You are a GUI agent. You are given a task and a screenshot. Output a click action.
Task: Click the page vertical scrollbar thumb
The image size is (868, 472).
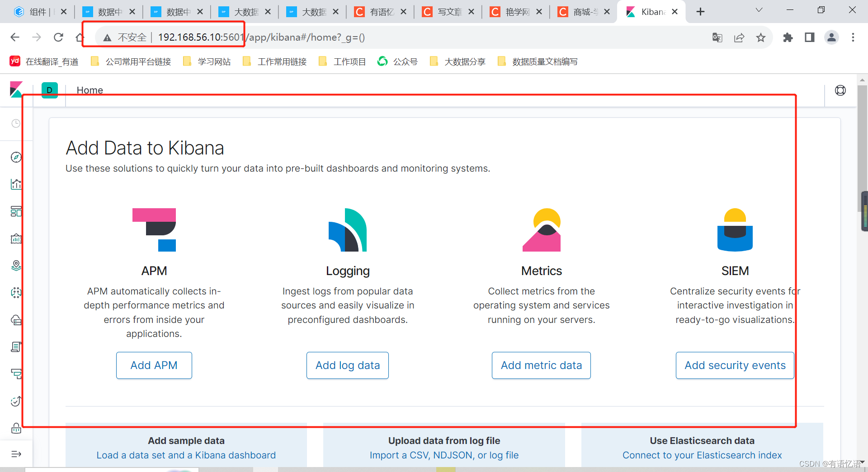(862, 149)
